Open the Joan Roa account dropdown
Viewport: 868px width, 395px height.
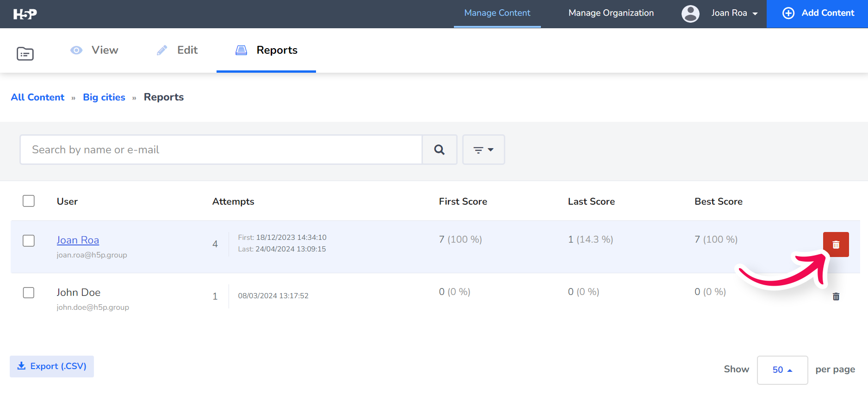[x=734, y=13]
